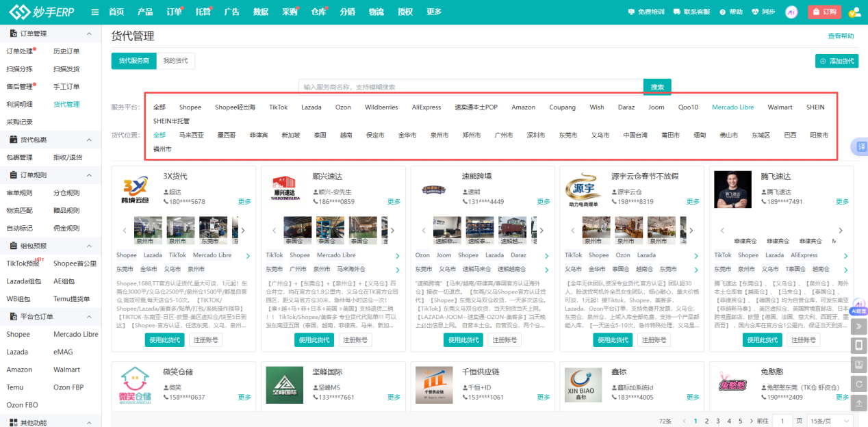This screenshot has height=427, width=868.
Task: Open the 仓库 top menu
Action: point(319,12)
